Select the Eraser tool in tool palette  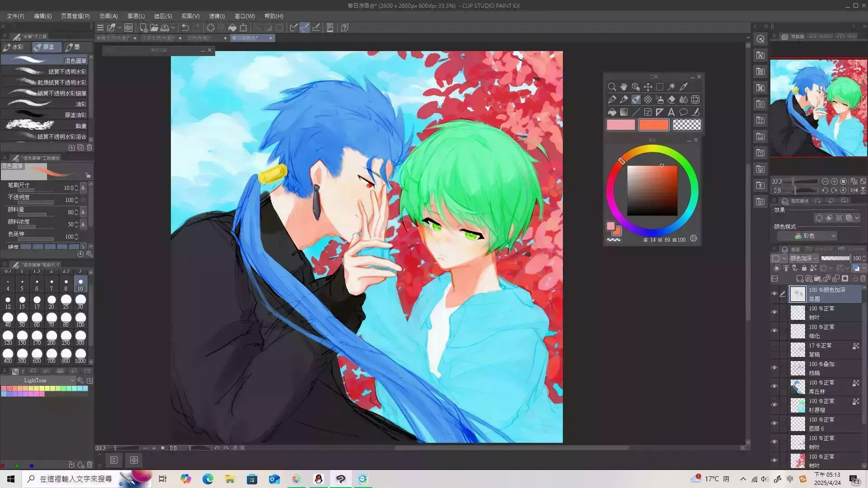[x=671, y=99]
